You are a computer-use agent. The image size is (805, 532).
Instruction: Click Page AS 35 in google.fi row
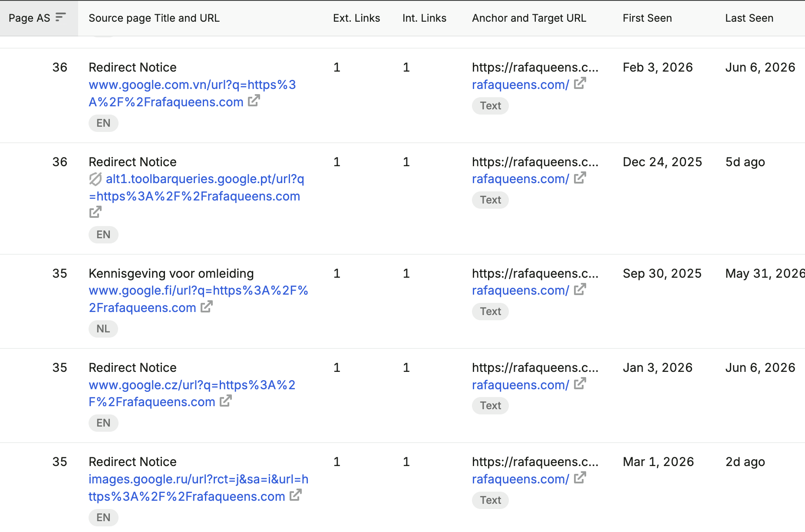60,273
